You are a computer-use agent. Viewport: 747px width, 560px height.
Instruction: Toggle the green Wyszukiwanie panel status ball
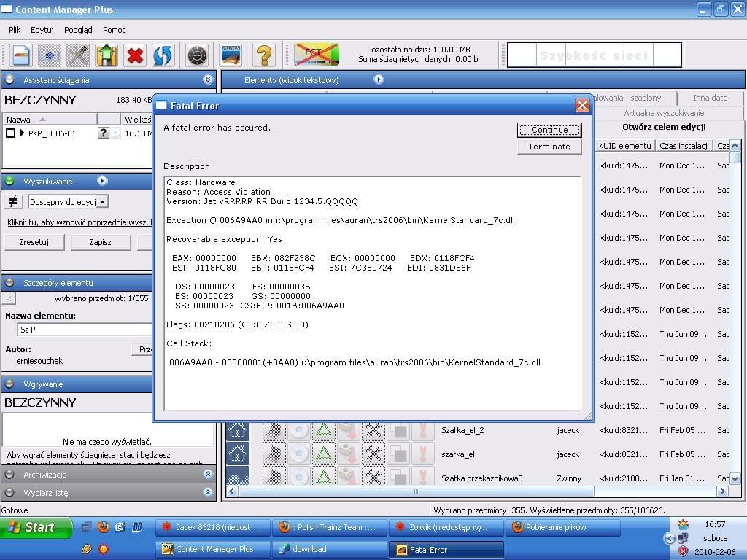[9, 181]
